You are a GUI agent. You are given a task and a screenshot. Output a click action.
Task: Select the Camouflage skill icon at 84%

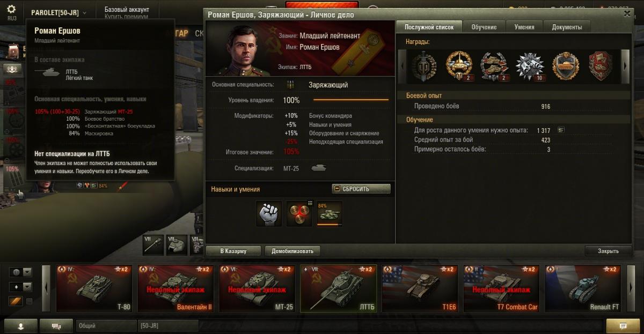coord(329,214)
